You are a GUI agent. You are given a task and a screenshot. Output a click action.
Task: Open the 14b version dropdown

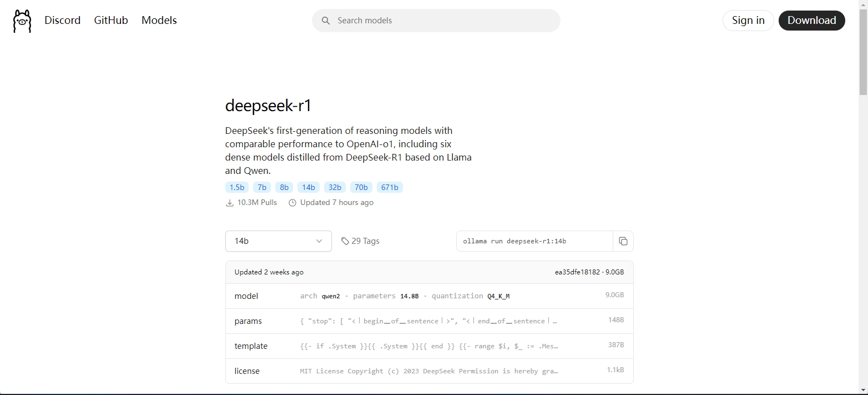tap(279, 241)
